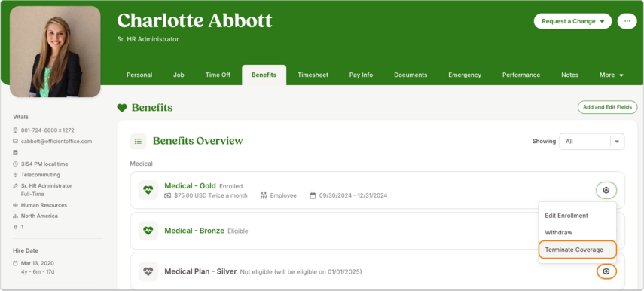Open the Showing All filter dropdown
The width and height of the screenshot is (644, 291).
coord(592,142)
